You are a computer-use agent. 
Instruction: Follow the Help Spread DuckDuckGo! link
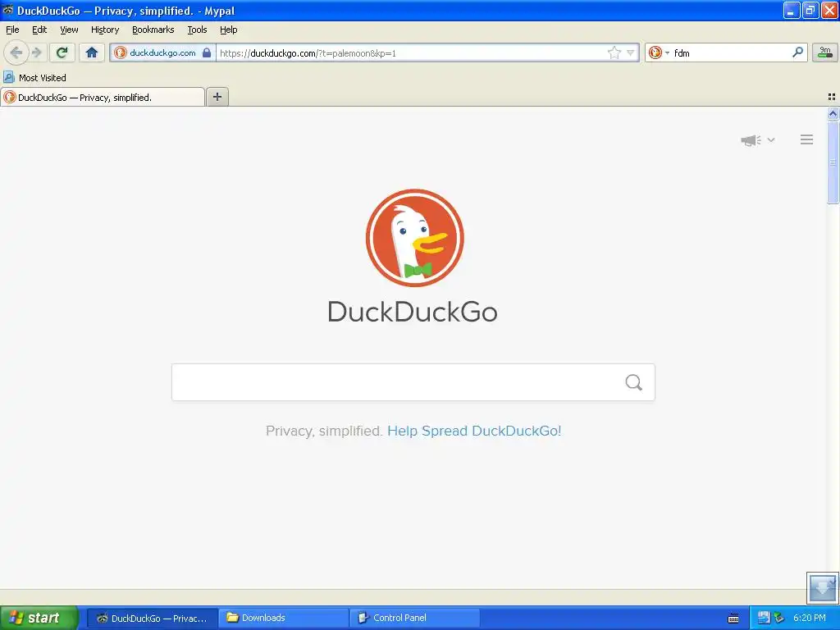click(x=474, y=431)
